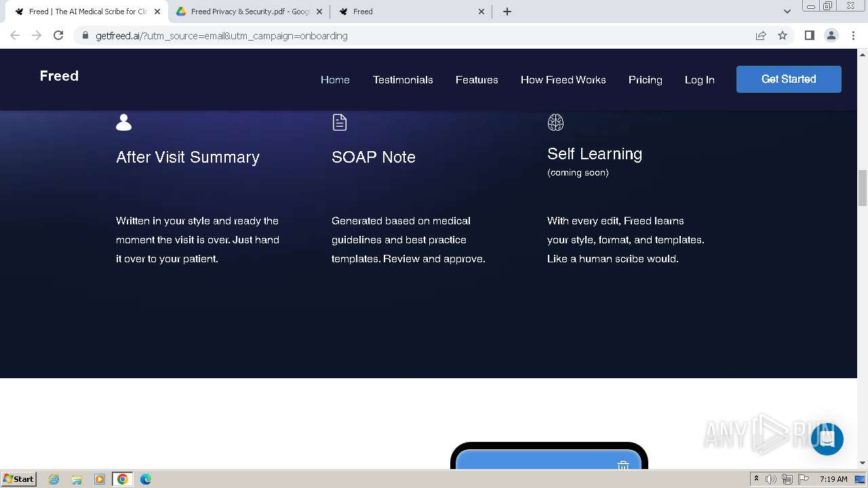The image size is (868, 488).
Task: Open a new browser tab
Action: point(507,12)
